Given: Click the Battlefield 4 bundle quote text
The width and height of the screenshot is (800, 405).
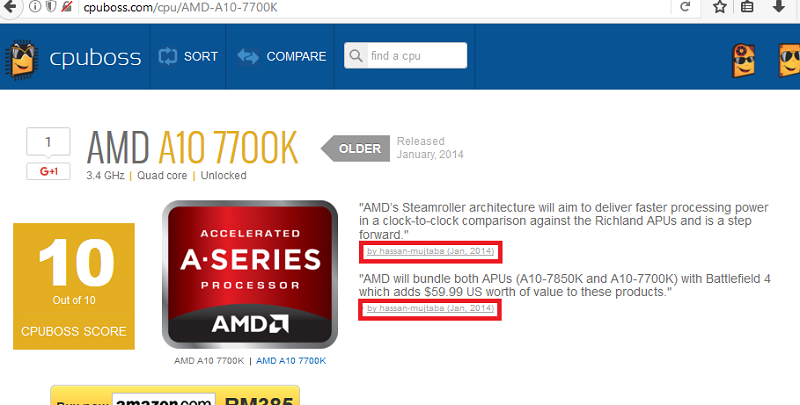Looking at the screenshot, I should click(x=565, y=285).
